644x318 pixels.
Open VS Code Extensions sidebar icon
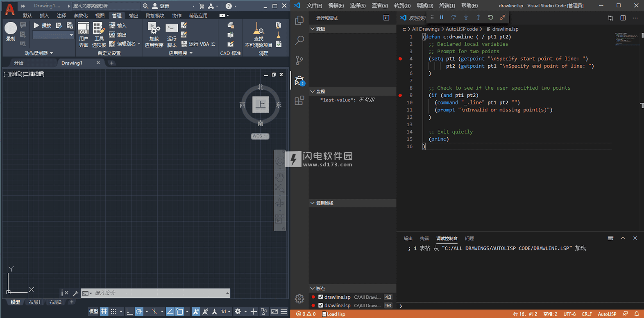pos(299,100)
